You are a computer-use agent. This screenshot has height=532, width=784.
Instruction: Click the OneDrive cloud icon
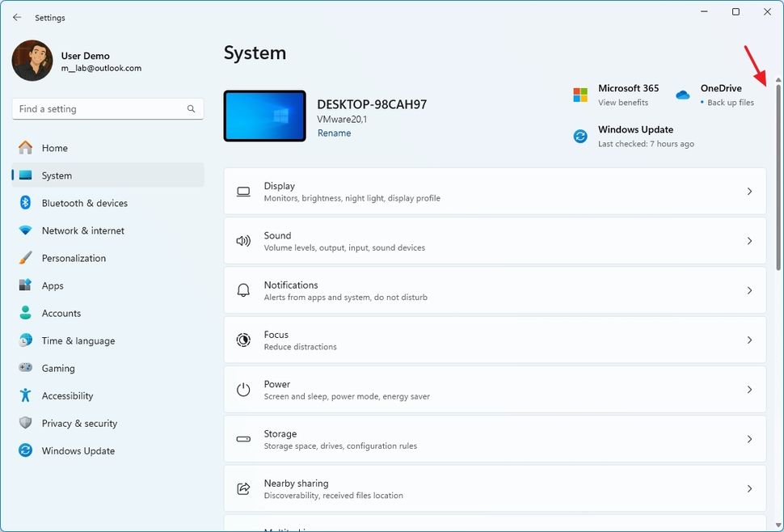pos(682,95)
